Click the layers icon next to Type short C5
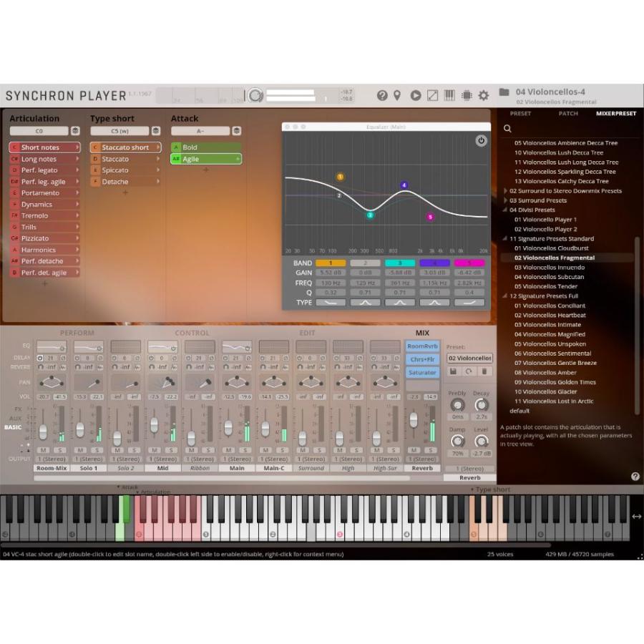Image resolution: width=644 pixels, height=644 pixels. [x=156, y=131]
